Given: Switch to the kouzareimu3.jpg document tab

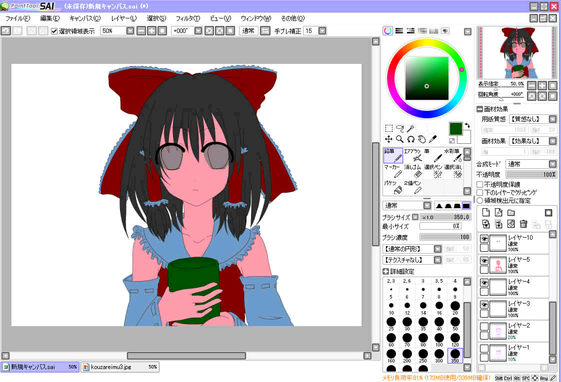Looking at the screenshot, I should (120, 367).
